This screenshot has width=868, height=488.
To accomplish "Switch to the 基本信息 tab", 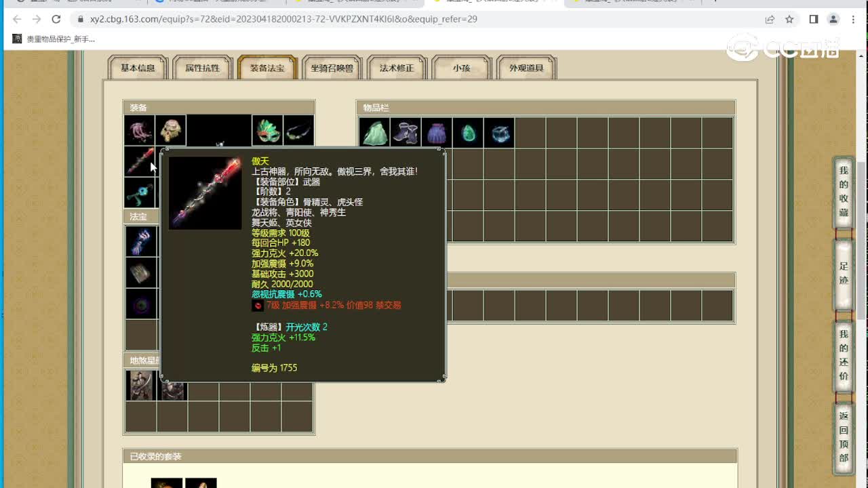I will [x=138, y=68].
